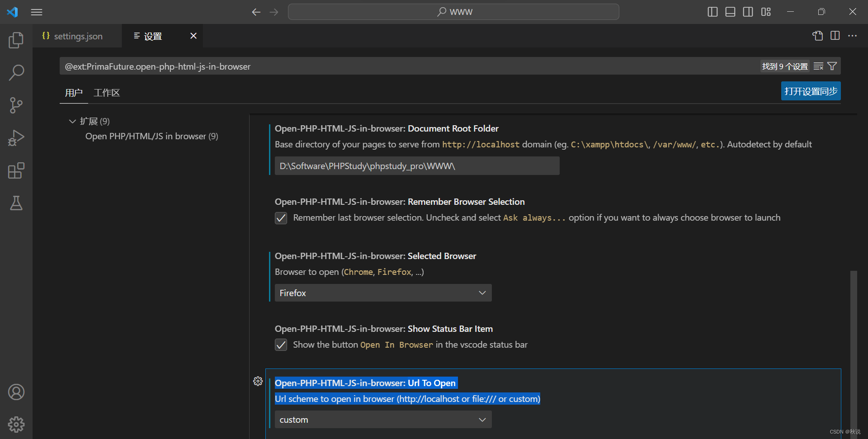868x439 pixels.
Task: Open the Extensions view
Action: (16, 170)
